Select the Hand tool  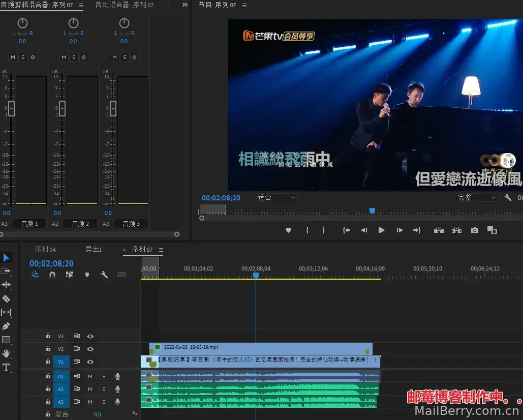[6, 353]
